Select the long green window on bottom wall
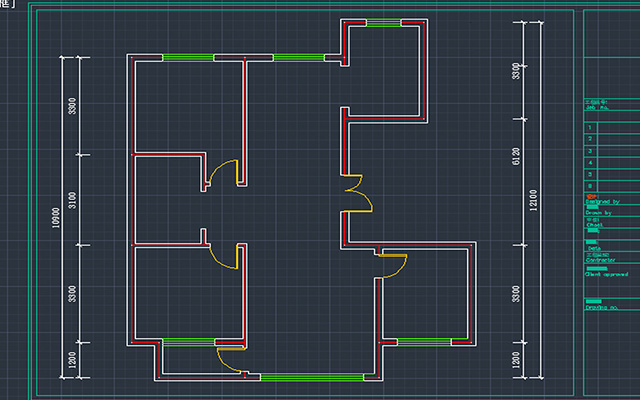 click(x=312, y=377)
